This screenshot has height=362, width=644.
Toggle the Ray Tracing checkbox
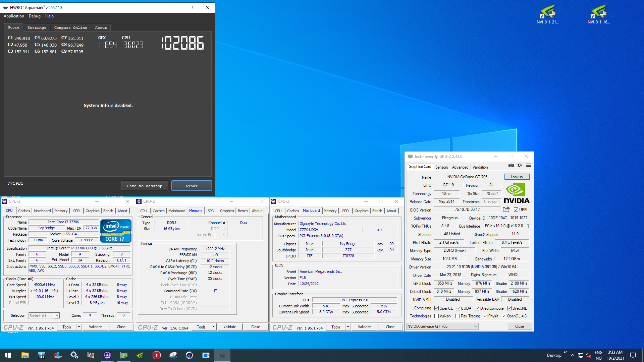[458, 316]
